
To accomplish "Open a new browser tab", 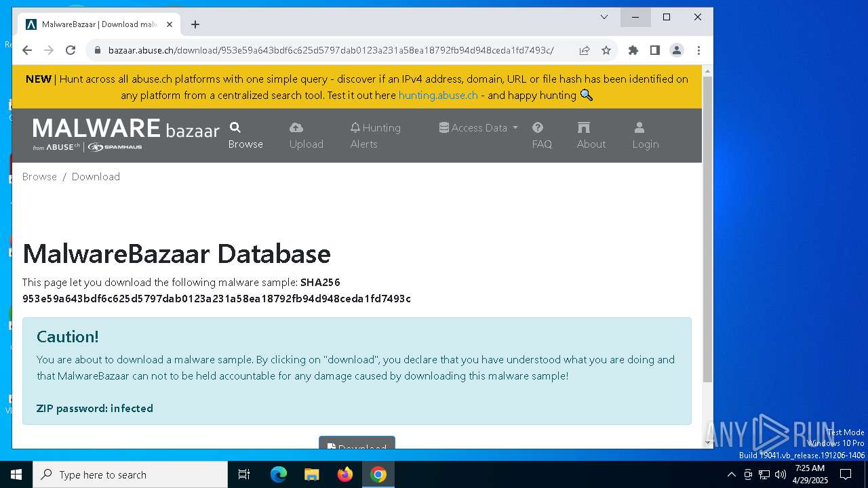I will pos(195,24).
